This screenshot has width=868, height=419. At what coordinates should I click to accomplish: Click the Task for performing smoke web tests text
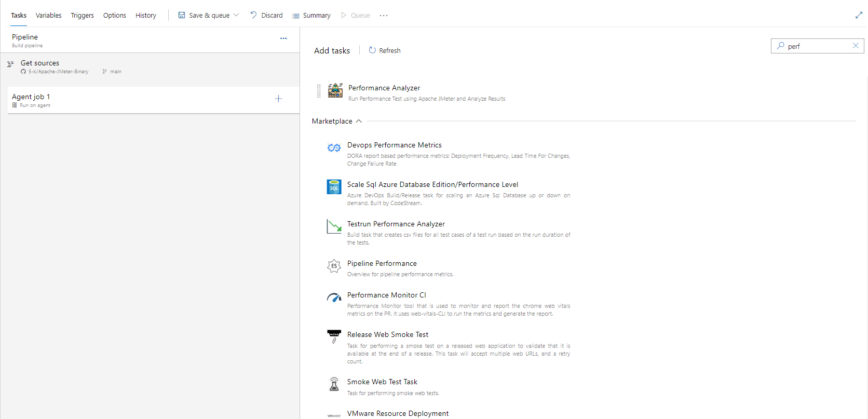coord(393,393)
